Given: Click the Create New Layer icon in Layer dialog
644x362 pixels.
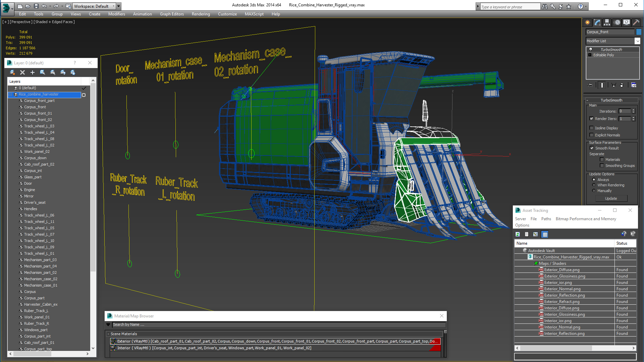Looking at the screenshot, I should 12,72.
